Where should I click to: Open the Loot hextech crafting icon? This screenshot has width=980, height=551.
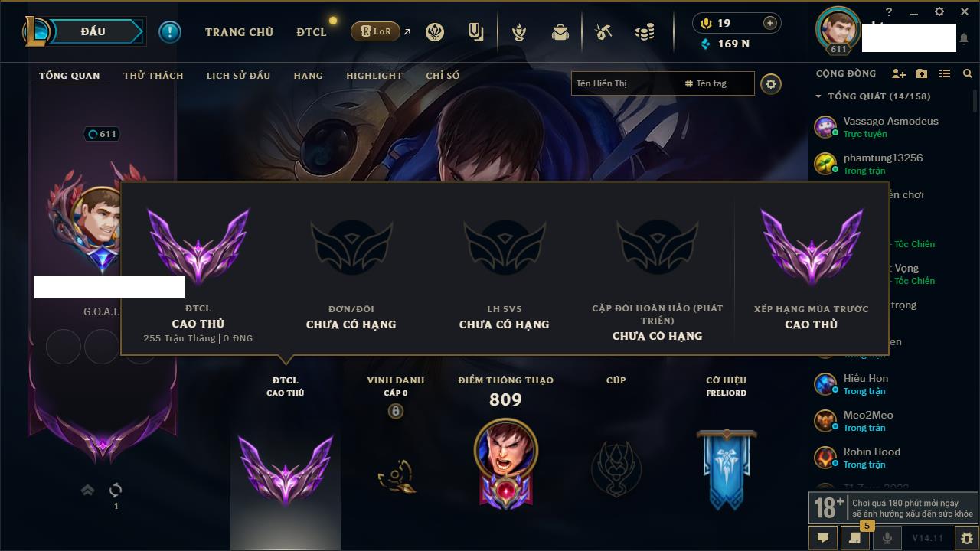point(603,32)
